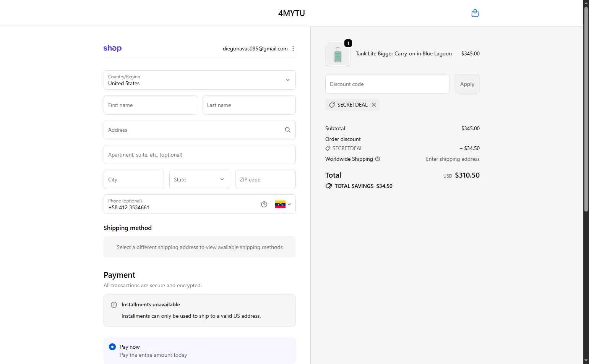
Task: Open the phone country flag selector
Action: click(x=283, y=204)
